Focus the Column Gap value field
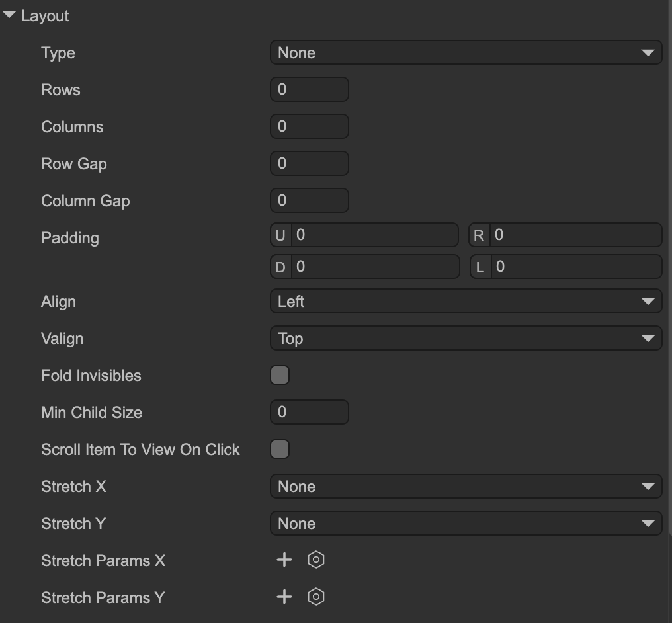 (x=309, y=201)
